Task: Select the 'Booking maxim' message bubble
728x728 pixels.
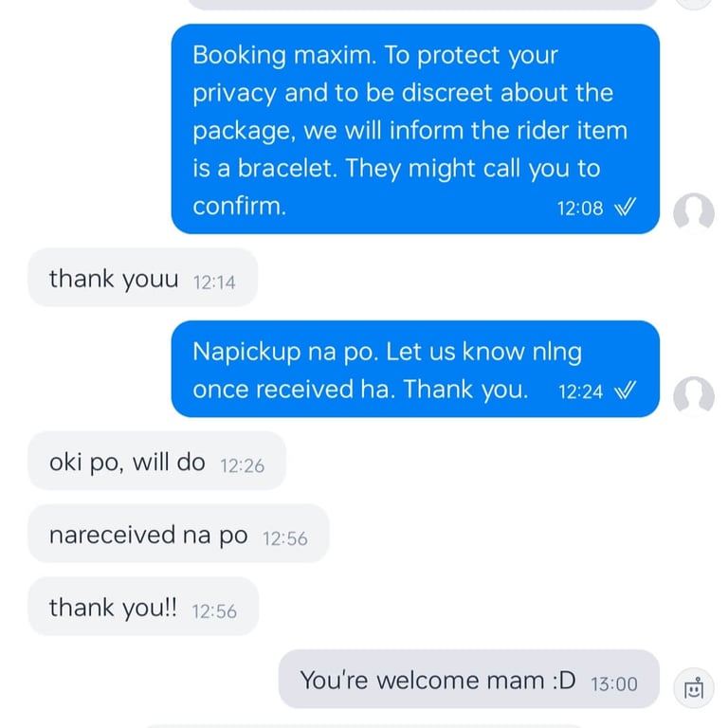Action: [x=415, y=129]
